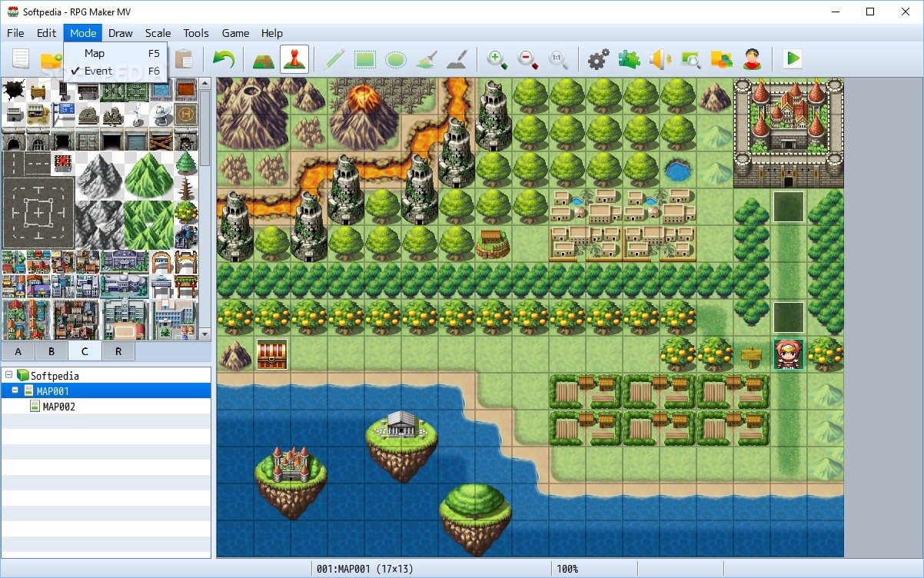Click the Actual Size 1:1 icon
The height and width of the screenshot is (578, 924).
pos(559,59)
